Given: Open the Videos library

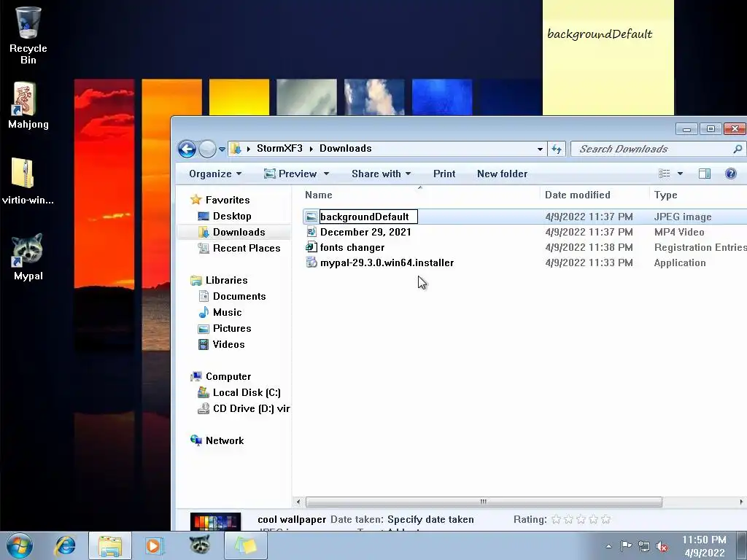Looking at the screenshot, I should [x=228, y=344].
